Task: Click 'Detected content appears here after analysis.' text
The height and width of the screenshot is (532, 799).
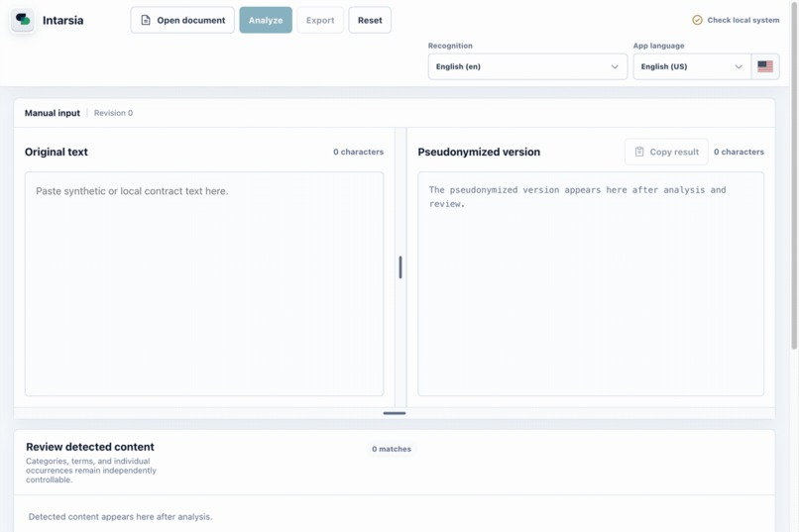Action: (x=120, y=517)
